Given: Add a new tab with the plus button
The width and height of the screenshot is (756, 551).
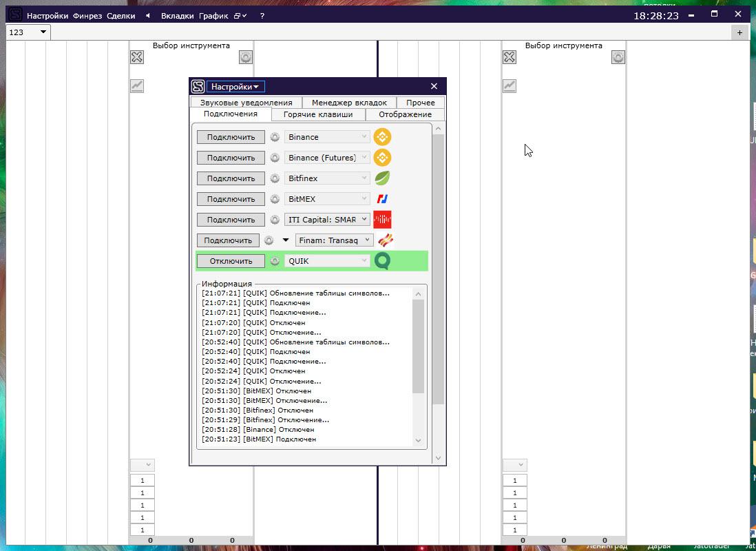Looking at the screenshot, I should (739, 33).
